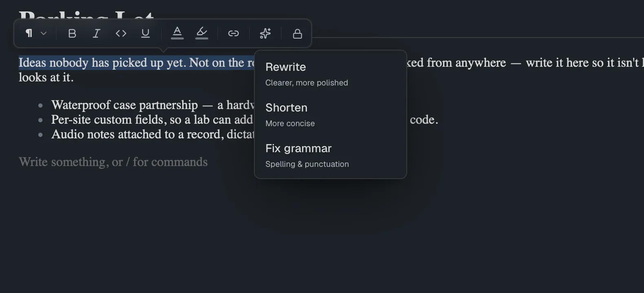Screen dimensions: 644x293
Task: Open the text color picker
Action: pyautogui.click(x=177, y=33)
